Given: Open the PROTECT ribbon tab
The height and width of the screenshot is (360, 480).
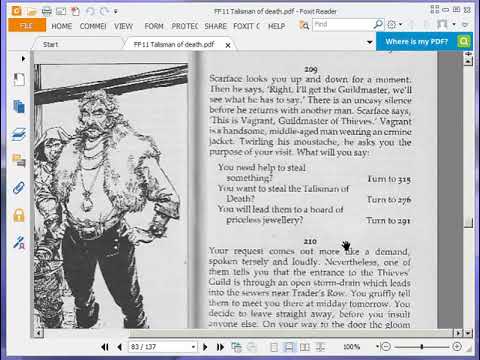Looking at the screenshot, I should point(185,26).
